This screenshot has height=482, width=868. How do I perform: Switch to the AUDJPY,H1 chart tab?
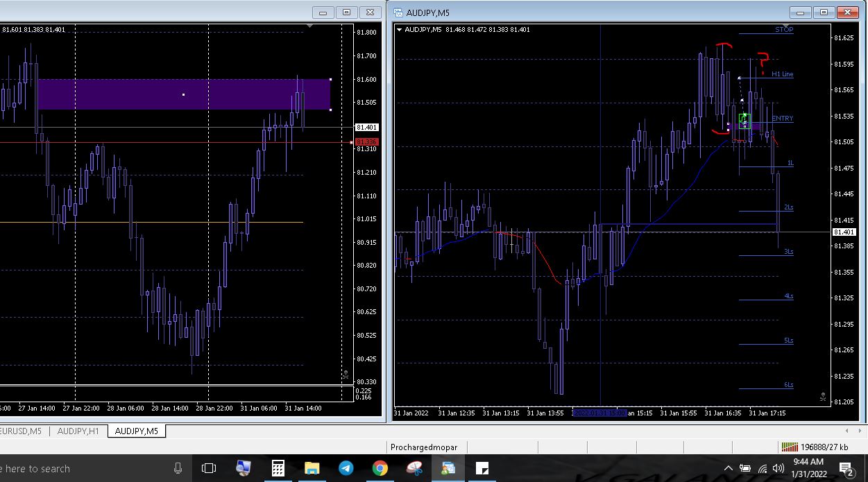tap(78, 431)
